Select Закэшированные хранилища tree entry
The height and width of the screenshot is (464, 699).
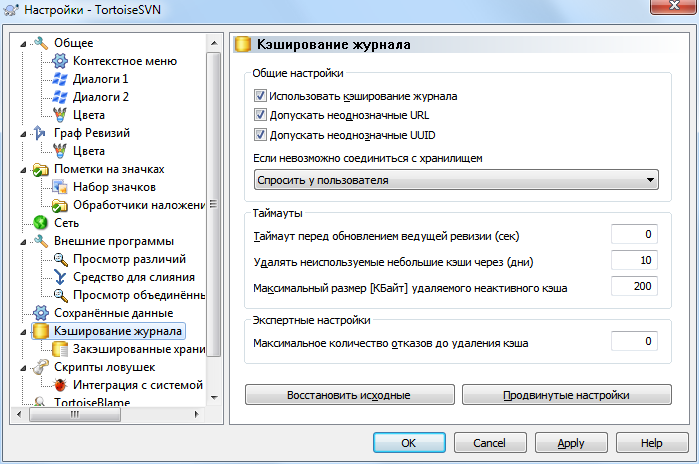tap(139, 349)
